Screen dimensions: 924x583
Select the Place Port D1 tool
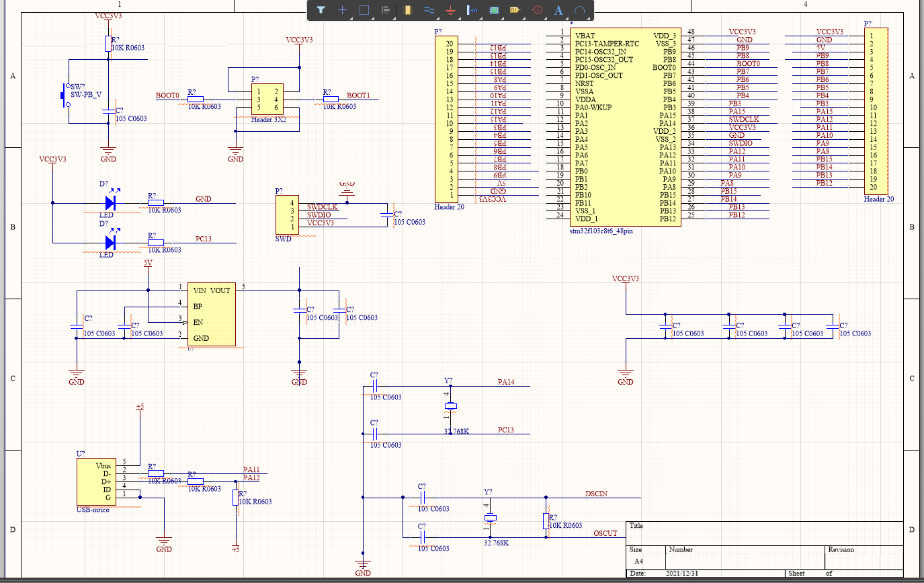pos(515,10)
